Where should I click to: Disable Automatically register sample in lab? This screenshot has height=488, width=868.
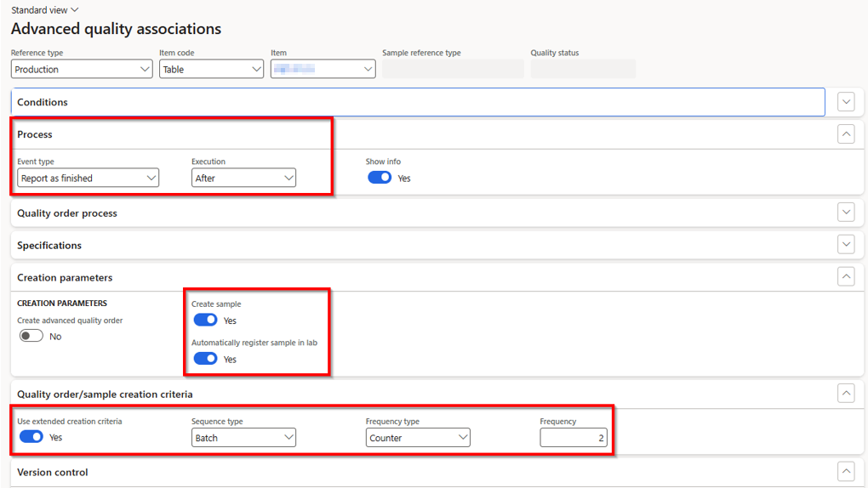pos(205,359)
